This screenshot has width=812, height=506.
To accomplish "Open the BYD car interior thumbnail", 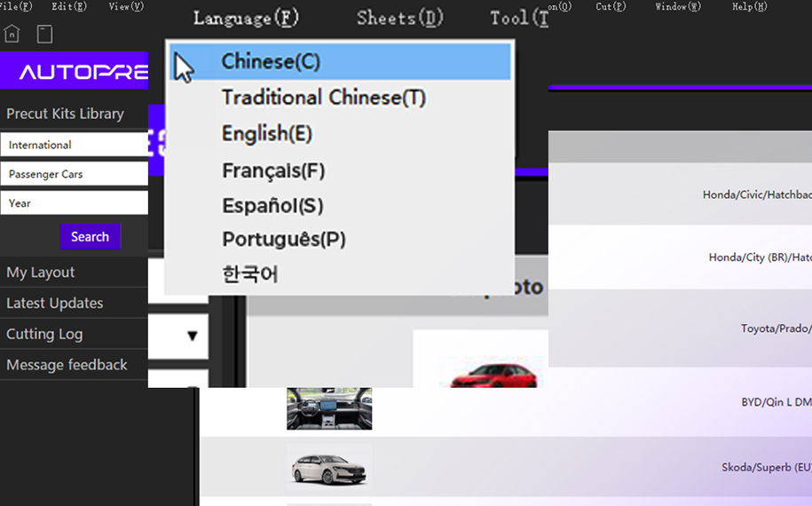I will coord(329,408).
